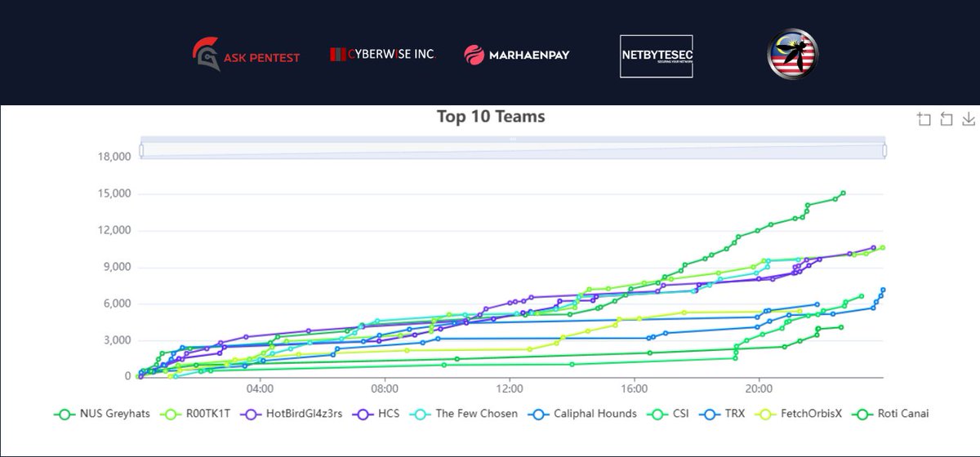
Task: Click the zoom reset tool icon
Action: (947, 120)
